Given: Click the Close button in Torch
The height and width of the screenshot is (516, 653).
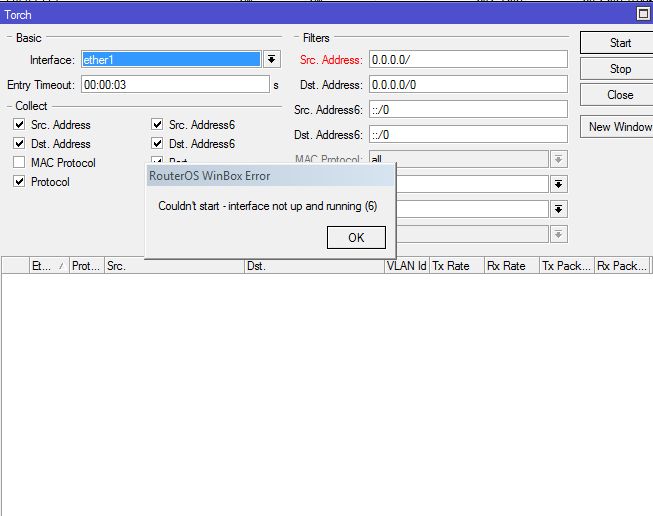Looking at the screenshot, I should (618, 95).
